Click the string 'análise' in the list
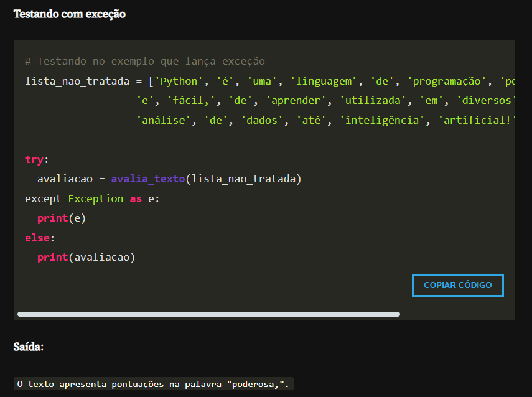 pos(163,120)
